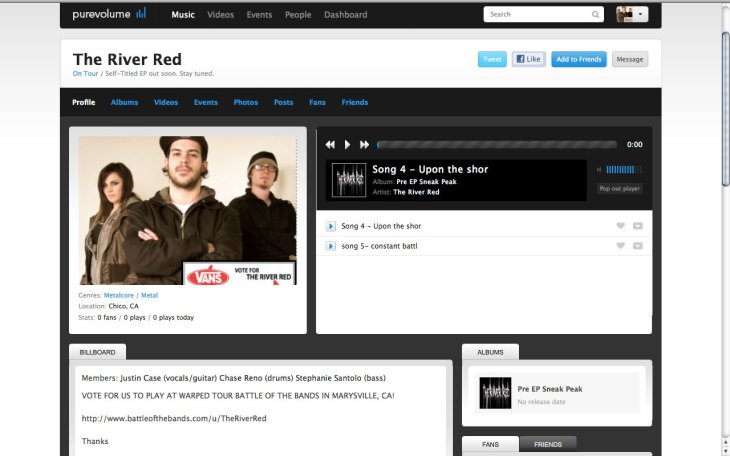This screenshot has width=730, height=456.
Task: Open the Pre EP Sneak Peak album title
Action: pos(550,389)
